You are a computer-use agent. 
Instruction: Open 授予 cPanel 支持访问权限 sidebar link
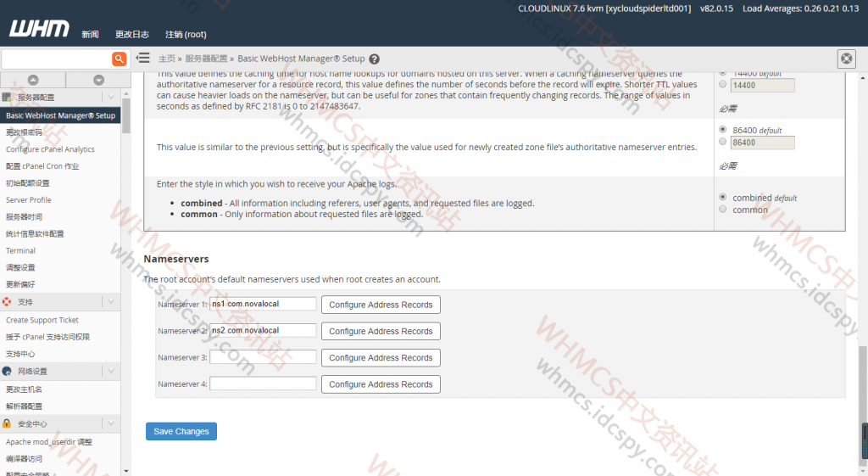47,337
